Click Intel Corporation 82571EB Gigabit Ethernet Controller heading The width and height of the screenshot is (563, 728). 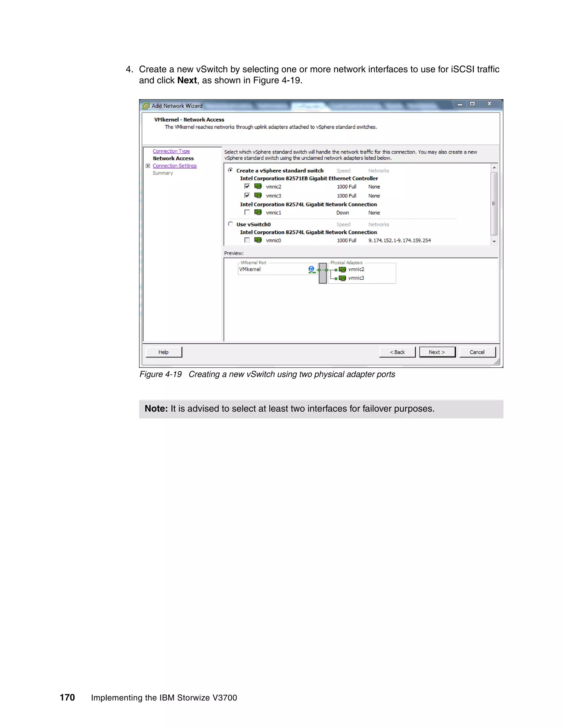click(309, 178)
